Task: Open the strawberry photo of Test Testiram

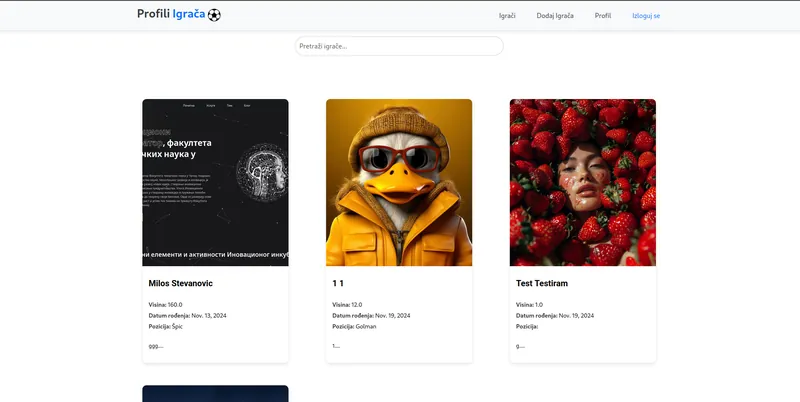Action: point(583,183)
